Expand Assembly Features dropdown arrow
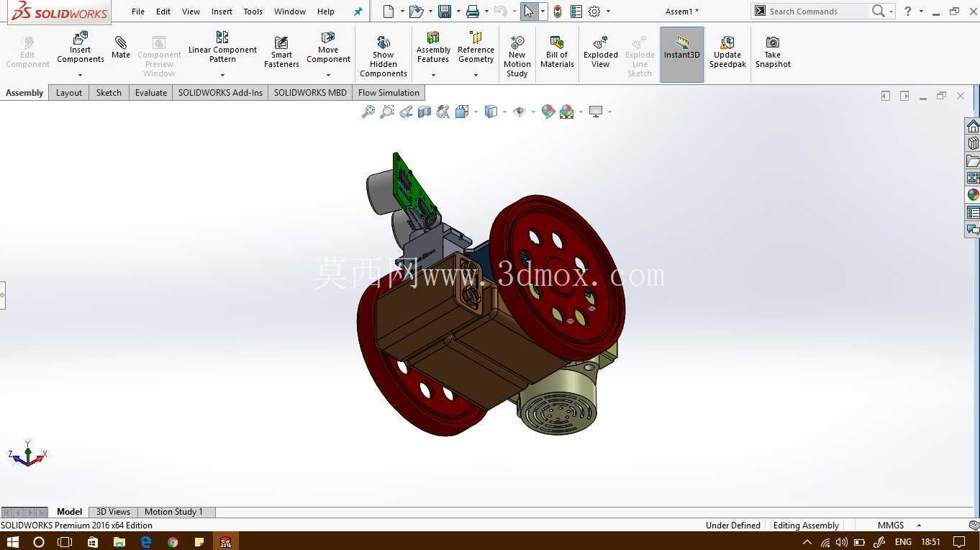This screenshot has width=980, height=550. coord(433,75)
